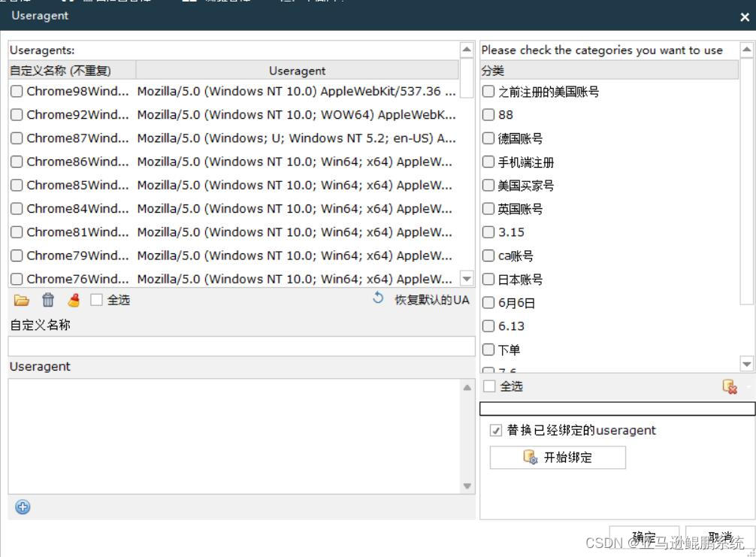Check the Chrome87Wind... useragent row checkbox
This screenshot has height=557, width=756.
(x=17, y=138)
